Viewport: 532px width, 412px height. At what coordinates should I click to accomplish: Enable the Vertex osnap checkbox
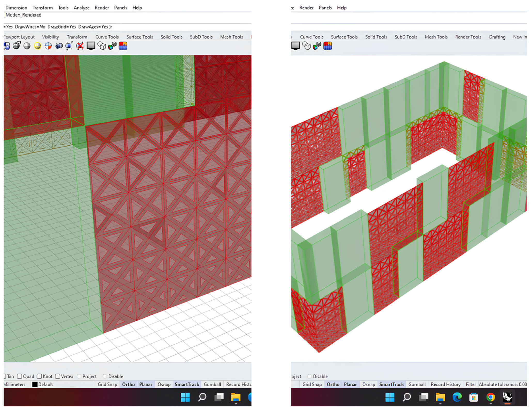click(58, 376)
